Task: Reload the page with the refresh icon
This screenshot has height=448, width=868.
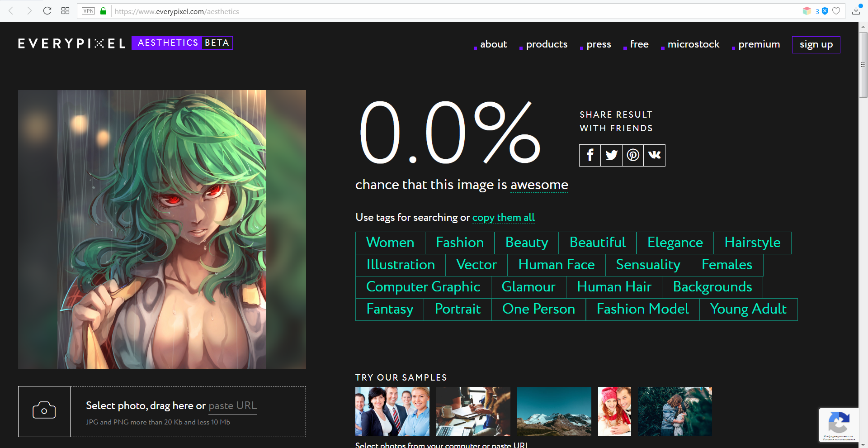Action: tap(47, 11)
